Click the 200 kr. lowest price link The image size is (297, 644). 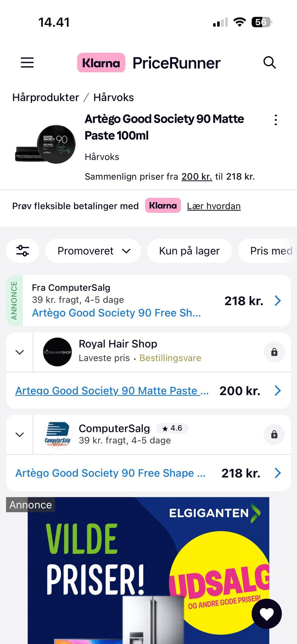(196, 177)
